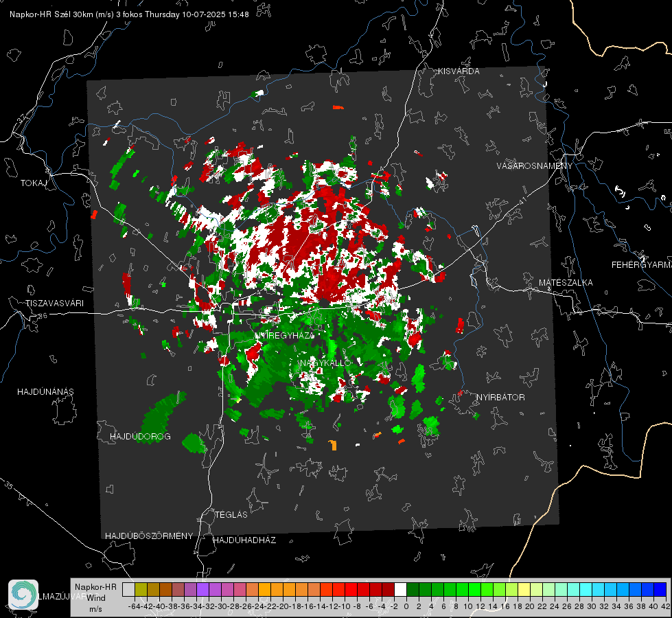Pick the purple swatch between -34 and -32
The width and height of the screenshot is (672, 618).
tap(202, 589)
